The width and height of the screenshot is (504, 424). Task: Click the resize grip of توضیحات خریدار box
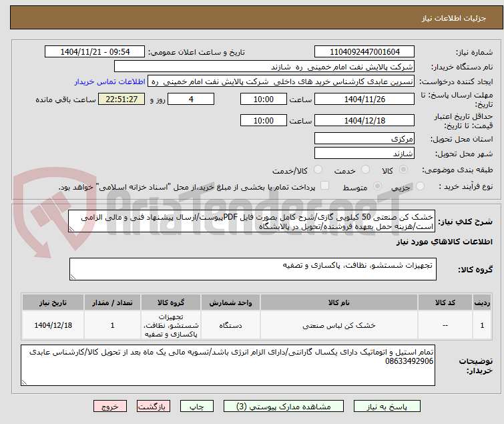(x=25, y=383)
